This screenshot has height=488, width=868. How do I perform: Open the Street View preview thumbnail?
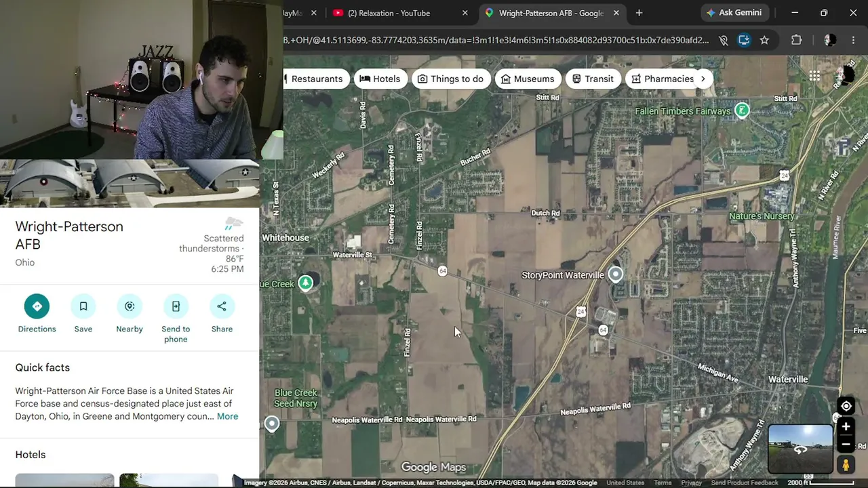(x=800, y=449)
